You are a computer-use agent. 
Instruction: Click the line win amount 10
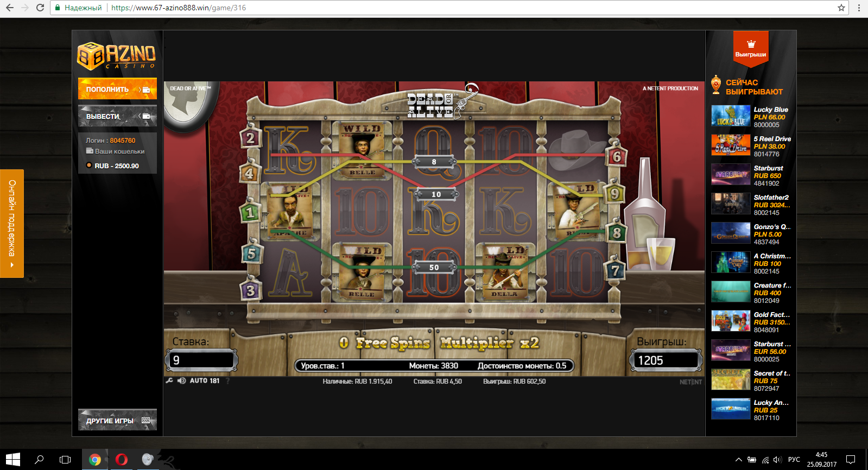point(436,194)
